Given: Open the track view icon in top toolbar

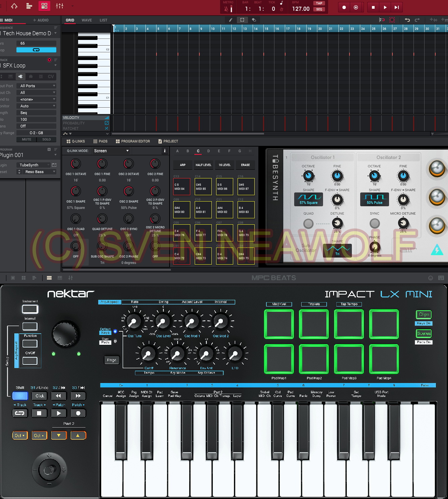Looking at the screenshot, I should pos(29,6).
